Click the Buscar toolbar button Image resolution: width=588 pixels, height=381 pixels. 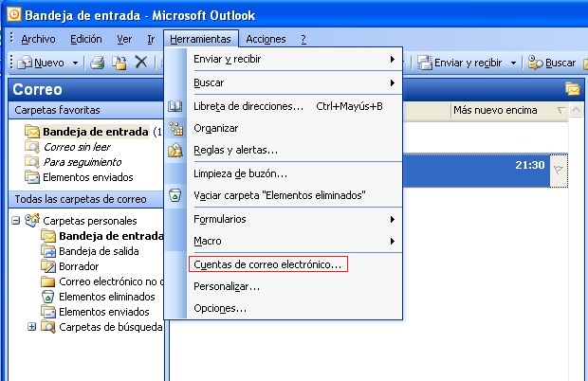click(x=552, y=63)
